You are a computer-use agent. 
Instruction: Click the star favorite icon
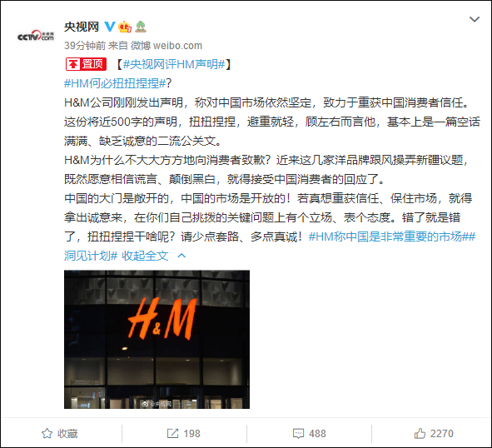pos(47,434)
